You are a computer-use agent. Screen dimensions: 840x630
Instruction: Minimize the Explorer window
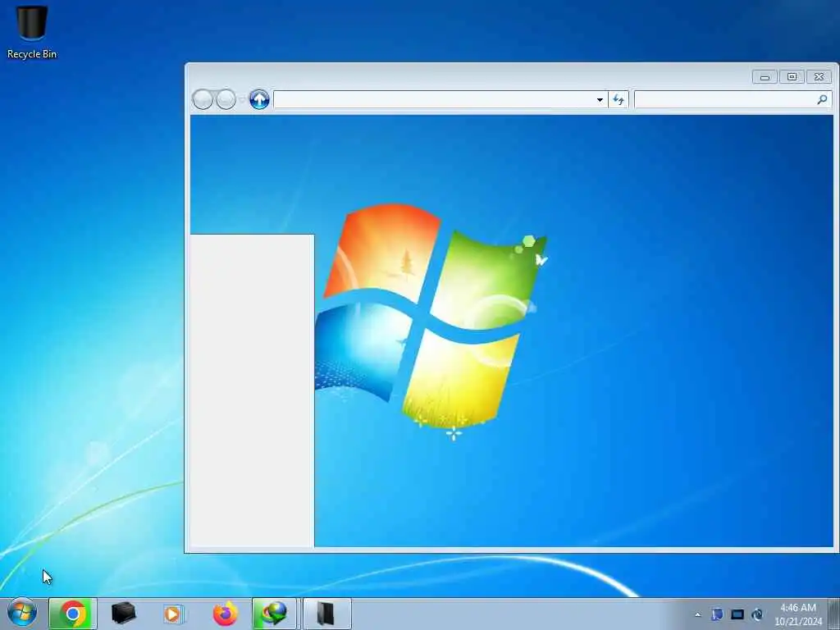[x=765, y=77]
